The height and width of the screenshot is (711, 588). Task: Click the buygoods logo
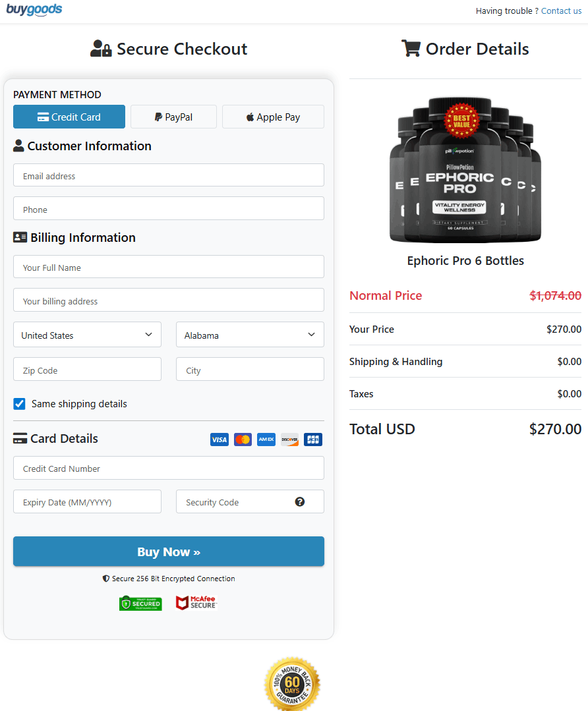point(34,10)
